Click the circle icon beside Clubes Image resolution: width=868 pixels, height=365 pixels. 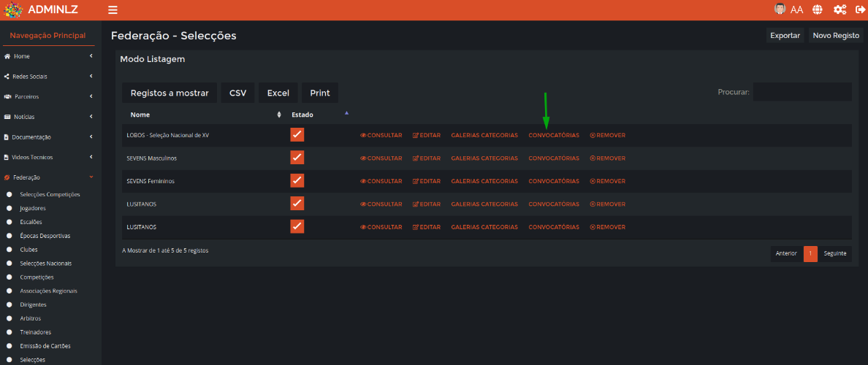[9, 250]
